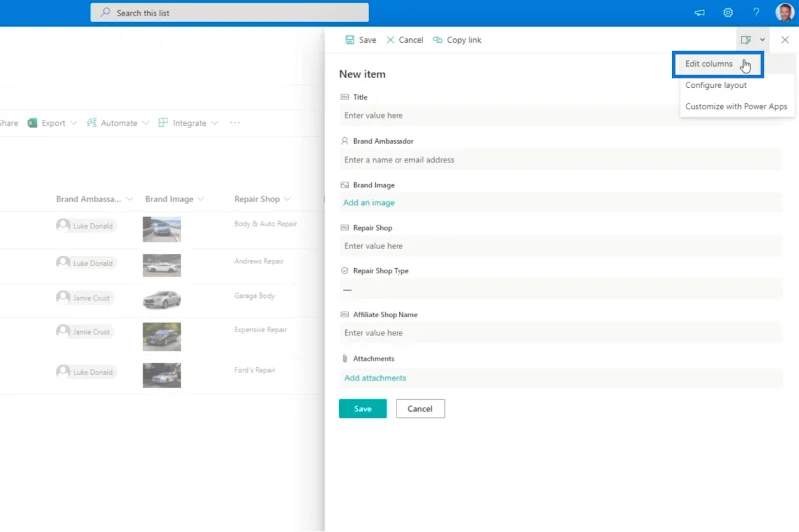Screen dimensions: 799x532
Task: Click the Cancel button below form
Action: click(x=420, y=409)
